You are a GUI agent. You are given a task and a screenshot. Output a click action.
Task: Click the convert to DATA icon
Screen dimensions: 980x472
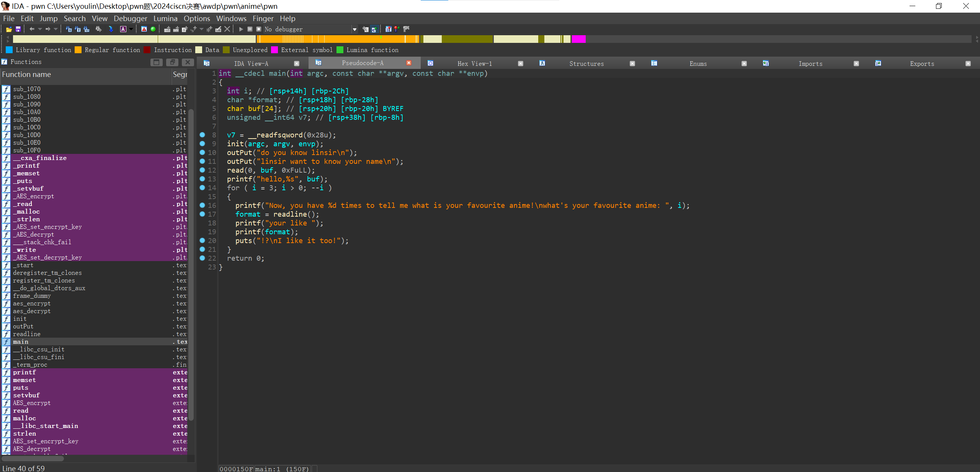176,29
